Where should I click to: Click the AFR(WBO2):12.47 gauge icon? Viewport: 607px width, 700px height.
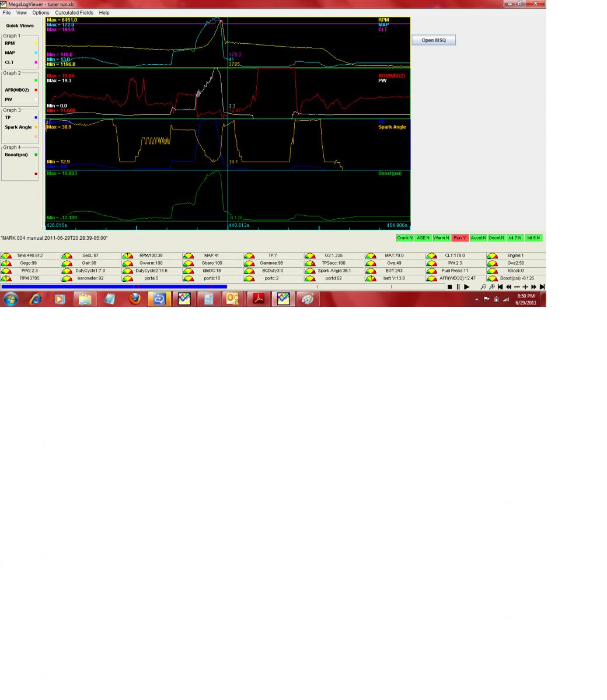tap(431, 278)
